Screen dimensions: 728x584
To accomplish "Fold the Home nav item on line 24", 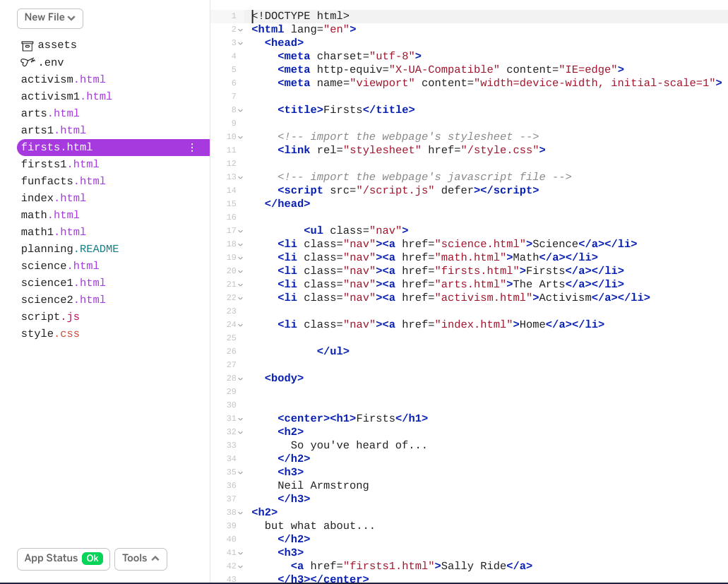I will 241,325.
